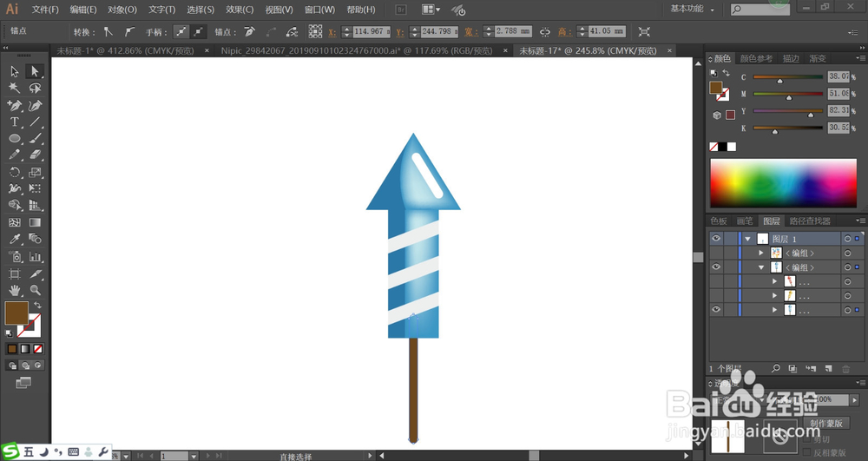The height and width of the screenshot is (461, 868).
Task: Switch to the Nipic_29842067 document tab
Action: pos(357,50)
